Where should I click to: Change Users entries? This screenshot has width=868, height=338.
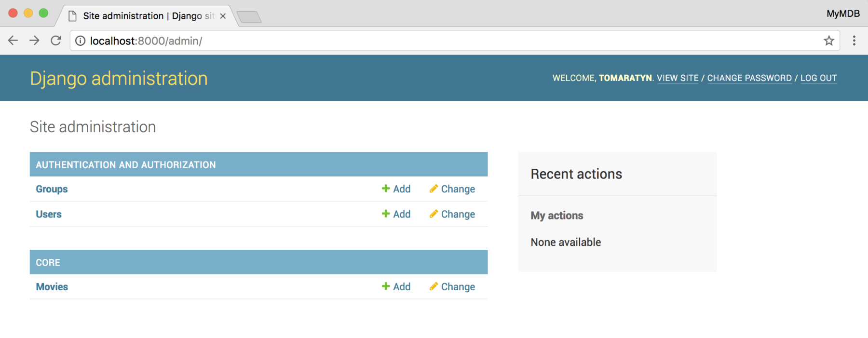pyautogui.click(x=452, y=214)
